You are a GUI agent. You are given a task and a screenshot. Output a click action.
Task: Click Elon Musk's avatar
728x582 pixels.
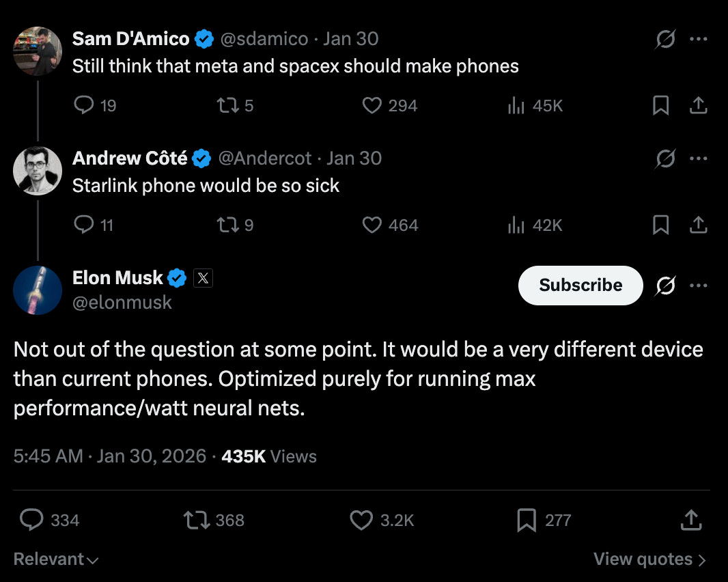pos(38,290)
